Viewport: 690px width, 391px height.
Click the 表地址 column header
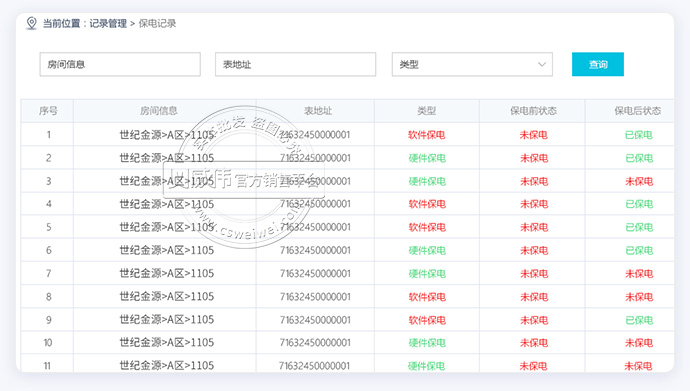(318, 111)
